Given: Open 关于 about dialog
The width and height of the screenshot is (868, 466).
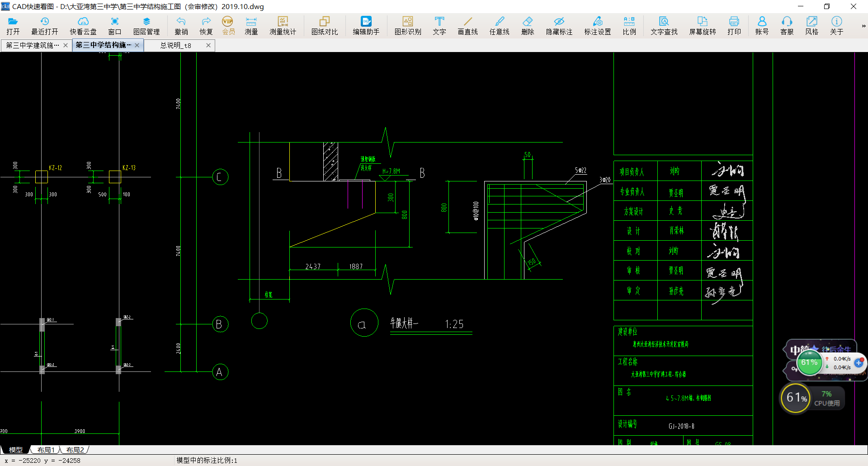Looking at the screenshot, I should tap(837, 26).
